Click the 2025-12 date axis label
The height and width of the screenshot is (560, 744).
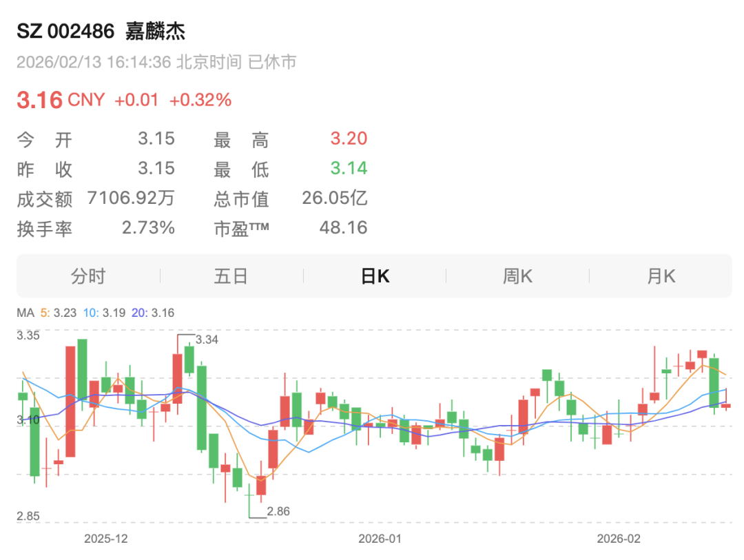(x=106, y=539)
